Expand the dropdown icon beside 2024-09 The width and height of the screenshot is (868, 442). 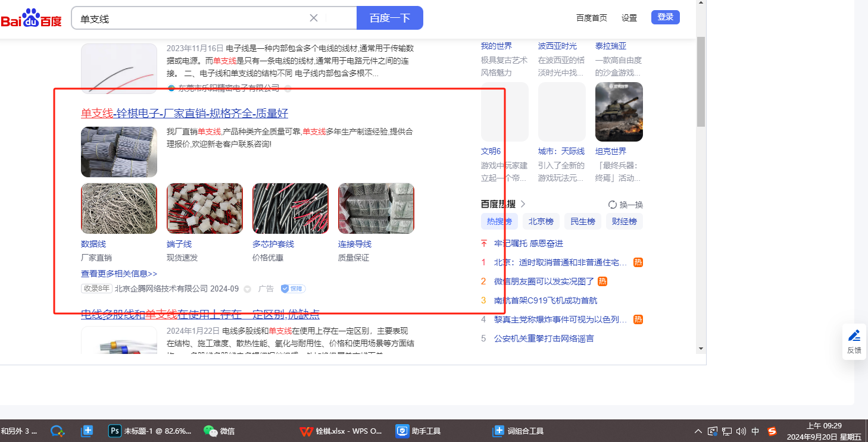coord(248,290)
